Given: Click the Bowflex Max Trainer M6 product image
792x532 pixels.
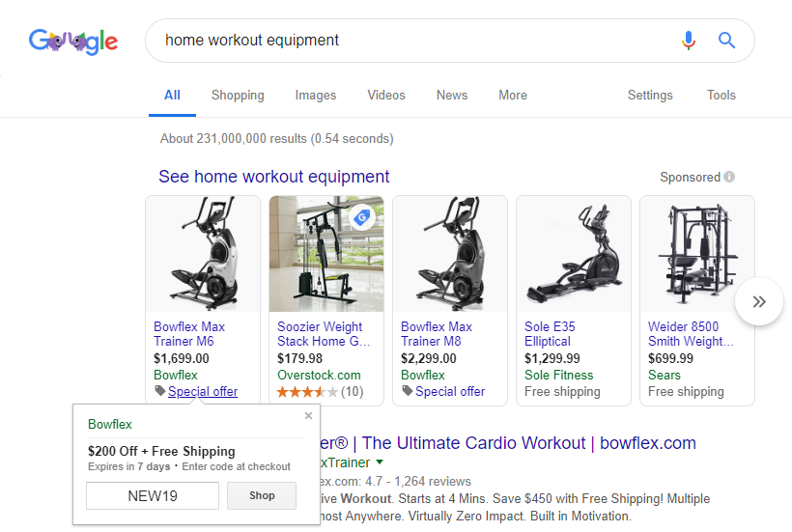Looking at the screenshot, I should [203, 254].
